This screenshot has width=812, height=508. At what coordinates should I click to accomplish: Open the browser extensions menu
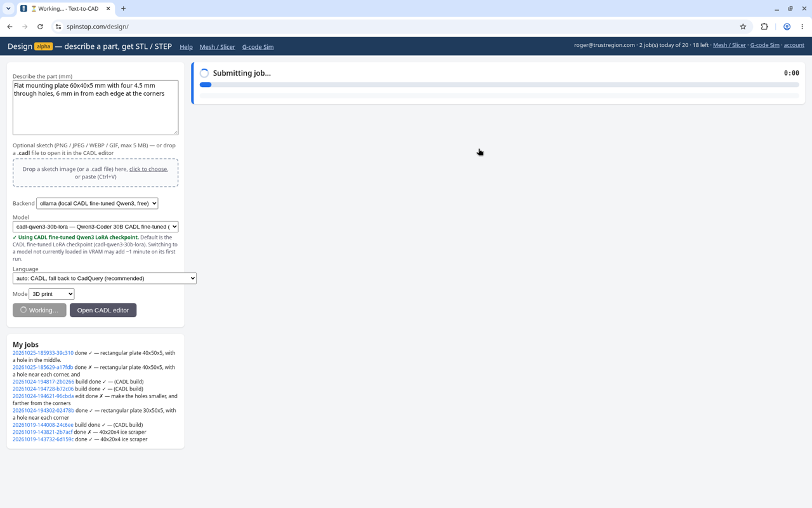point(764,27)
